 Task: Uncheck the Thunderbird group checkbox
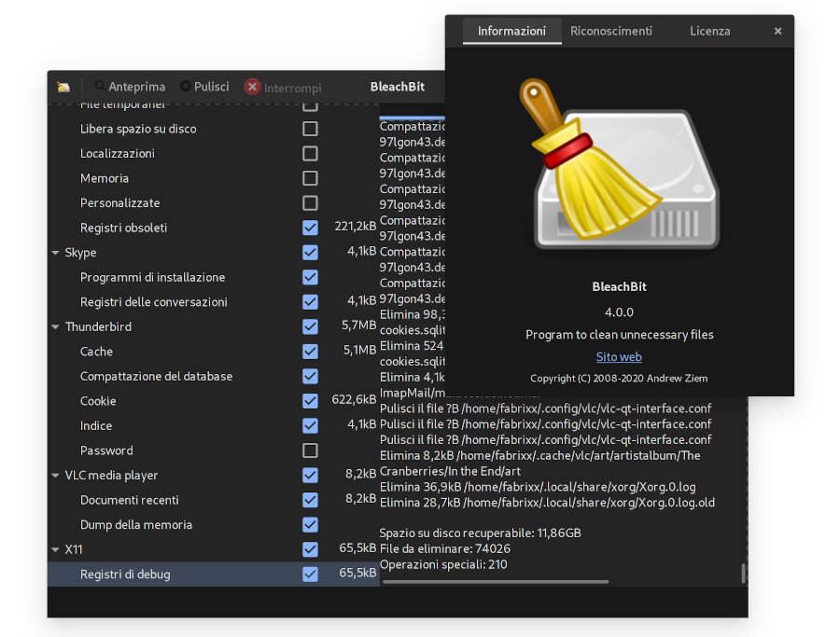[310, 326]
